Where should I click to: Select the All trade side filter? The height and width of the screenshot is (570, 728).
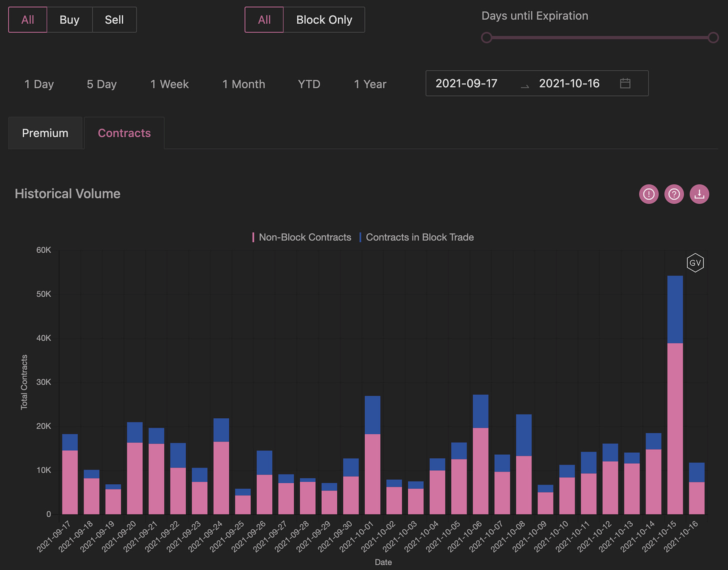(28, 20)
